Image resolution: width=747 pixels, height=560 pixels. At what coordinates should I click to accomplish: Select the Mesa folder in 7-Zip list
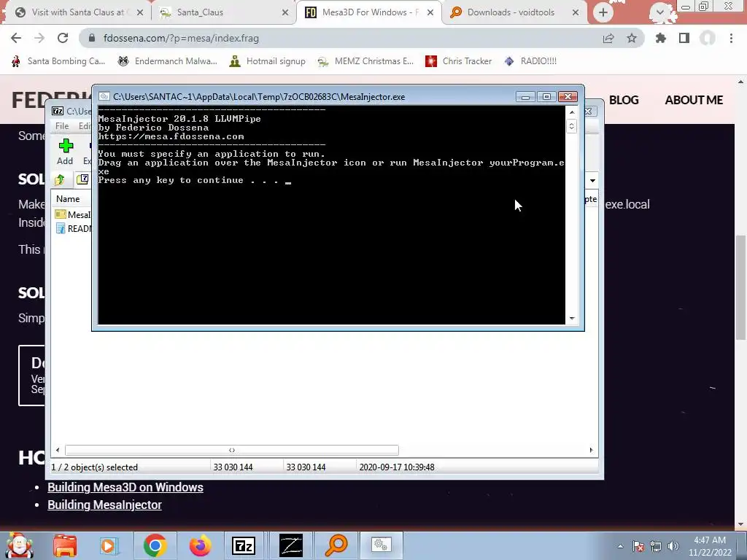[73, 215]
